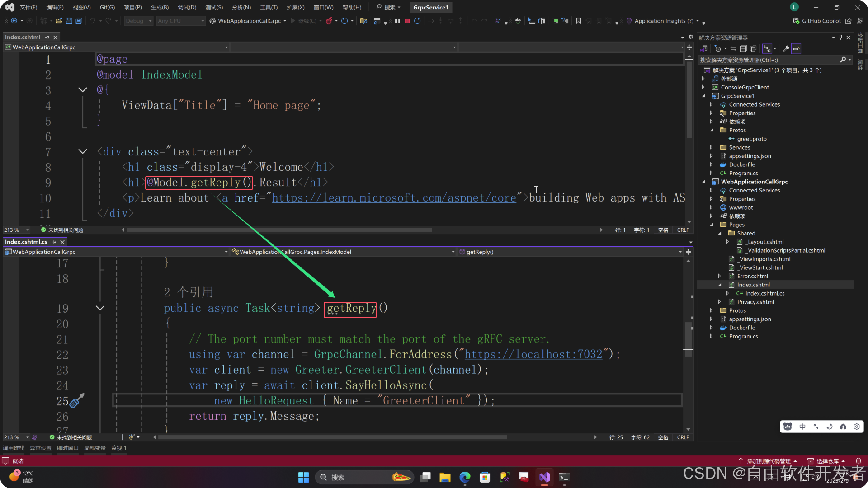This screenshot has height=488, width=868.
Task: Open the 调用堆栈 bottom panel tab
Action: (x=14, y=448)
